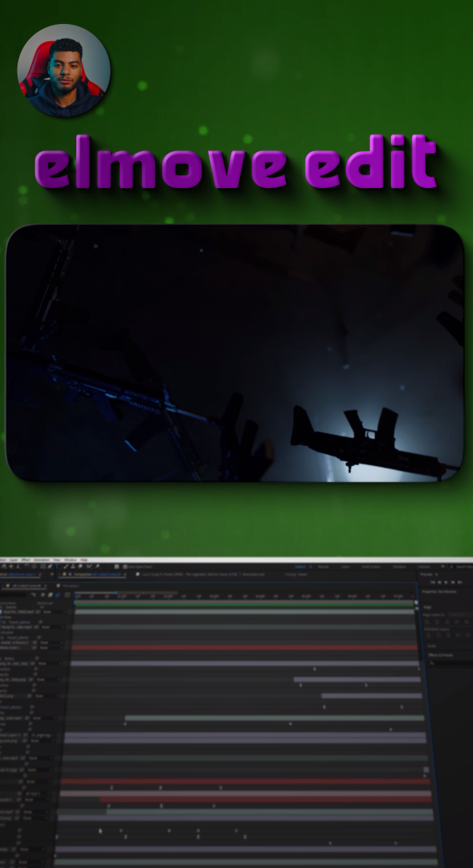The width and height of the screenshot is (473, 868).
Task: Jump to first frame in Preview
Action: (x=433, y=582)
